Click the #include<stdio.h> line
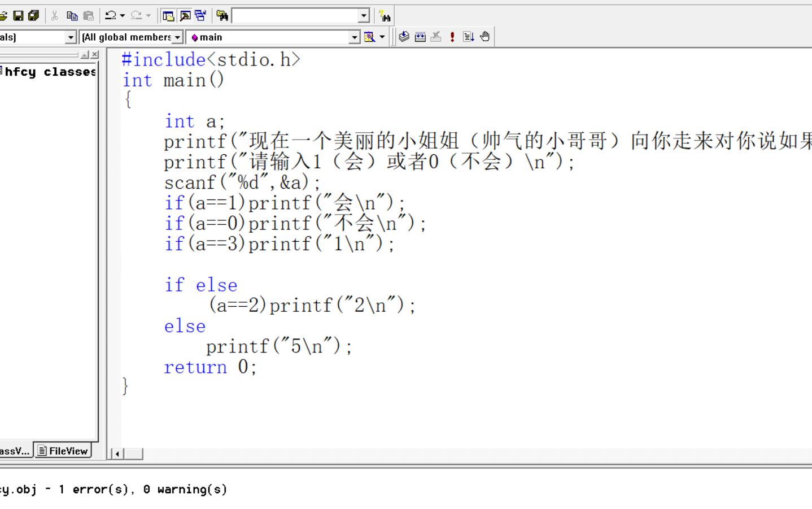 point(211,60)
